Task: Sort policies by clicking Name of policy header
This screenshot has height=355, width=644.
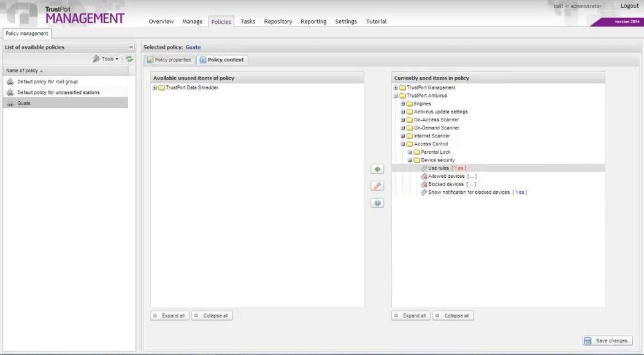Action: (x=23, y=71)
